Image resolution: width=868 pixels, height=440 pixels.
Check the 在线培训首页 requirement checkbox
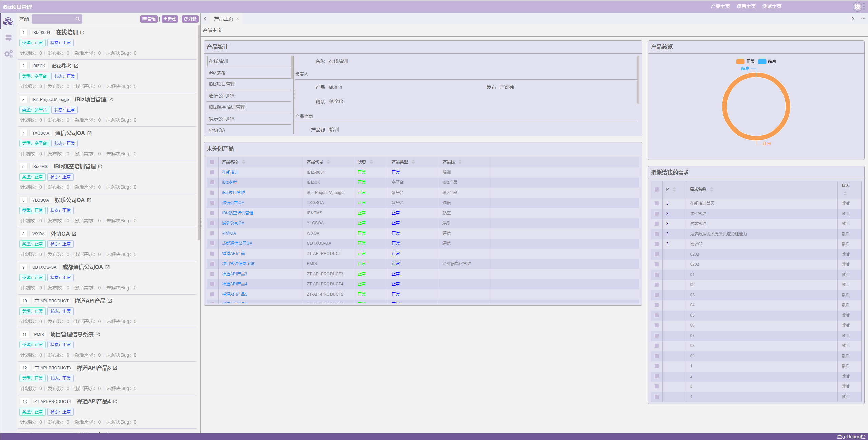[x=657, y=203]
